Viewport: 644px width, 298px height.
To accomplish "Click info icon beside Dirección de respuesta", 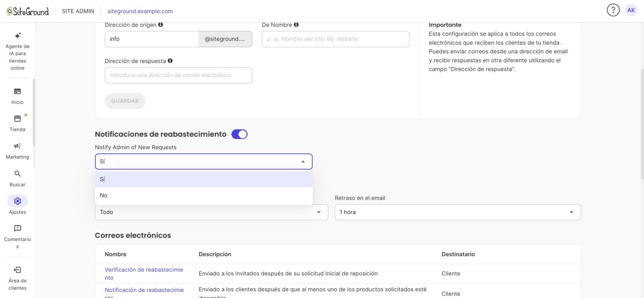I will (x=170, y=61).
